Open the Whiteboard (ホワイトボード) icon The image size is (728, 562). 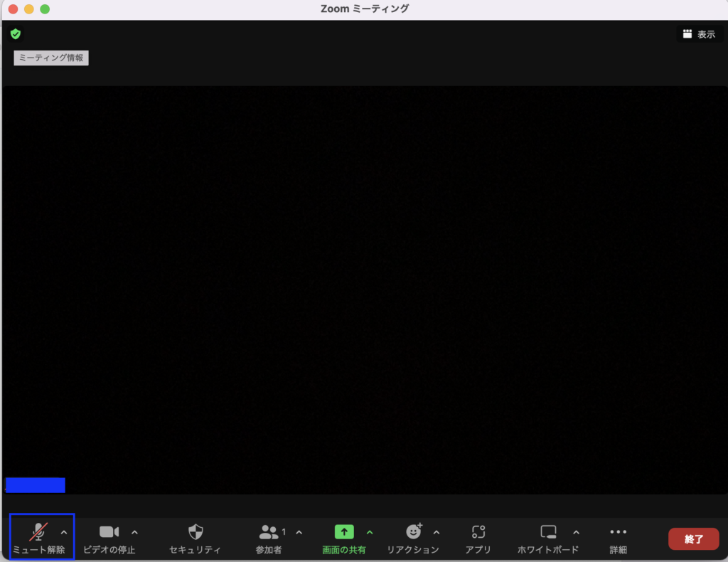point(547,532)
